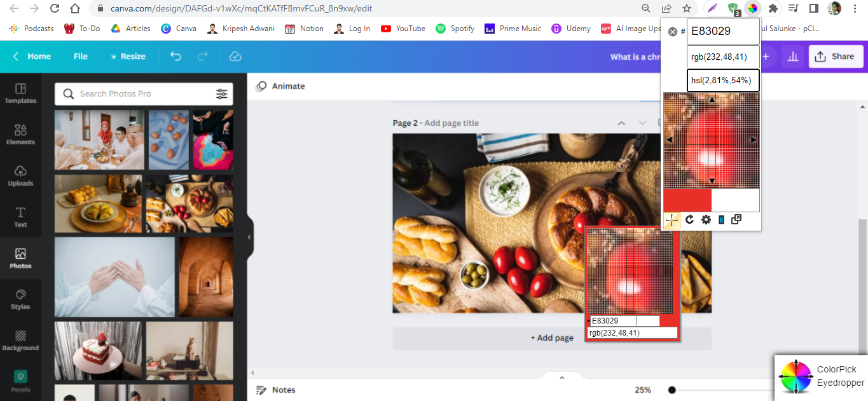
Task: Open the media control playlist icon
Action: [793, 9]
